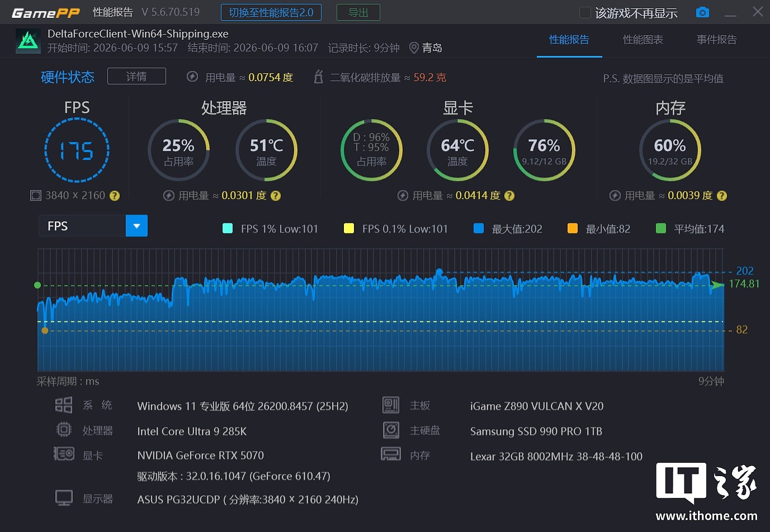The width and height of the screenshot is (770, 532).
Task: Click the help icon next to 0.0414 度
Action: 509,196
